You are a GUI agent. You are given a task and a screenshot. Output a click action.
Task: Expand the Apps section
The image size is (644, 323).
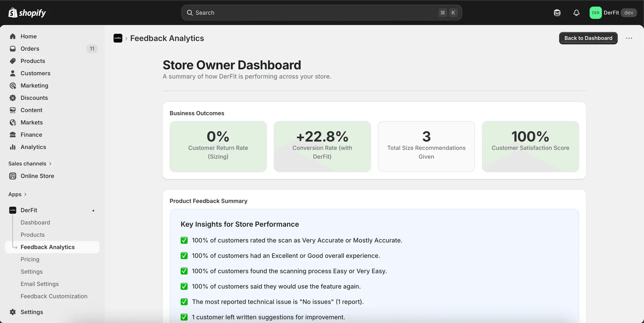18,194
